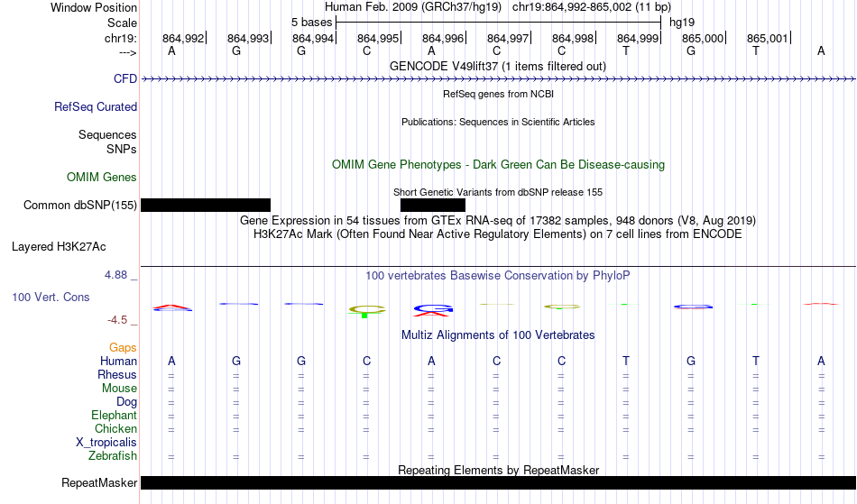Click the Sequences label of Publications track
The image size is (857, 504).
tap(107, 135)
